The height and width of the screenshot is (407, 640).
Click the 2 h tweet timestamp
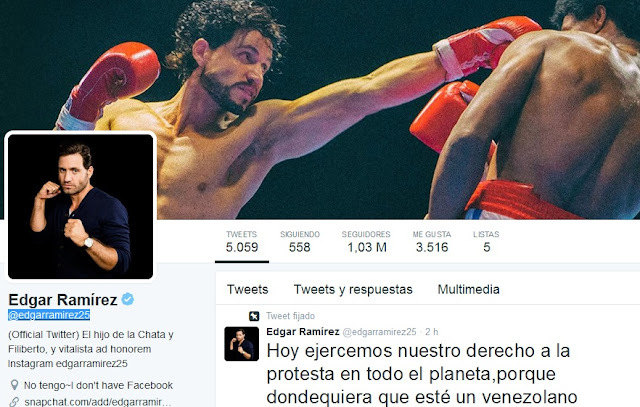click(x=431, y=332)
